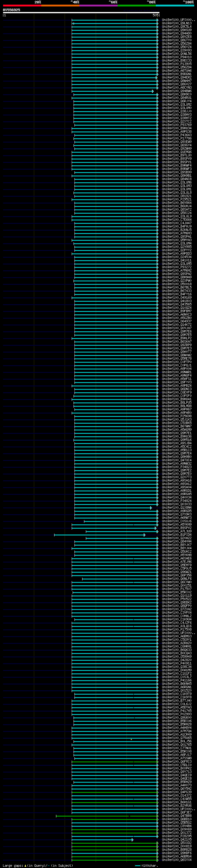
Task: Click the UniRef100_P93769 hit label
Action: point(176,125)
